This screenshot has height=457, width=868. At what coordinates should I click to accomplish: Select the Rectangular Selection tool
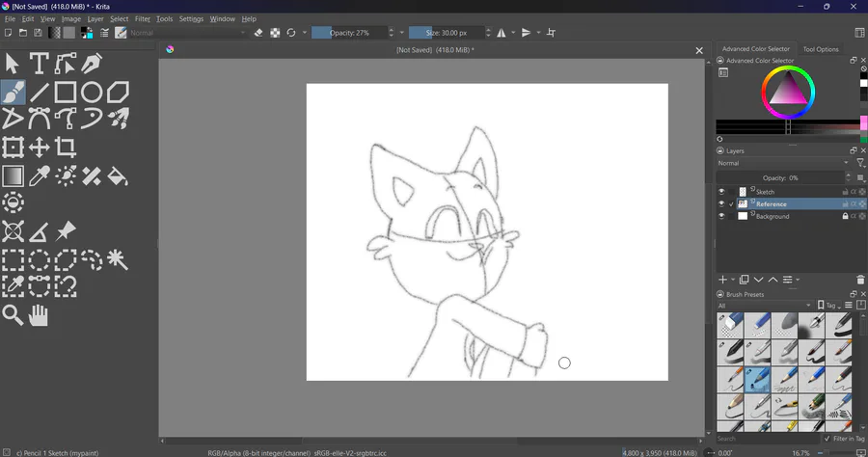(x=13, y=260)
